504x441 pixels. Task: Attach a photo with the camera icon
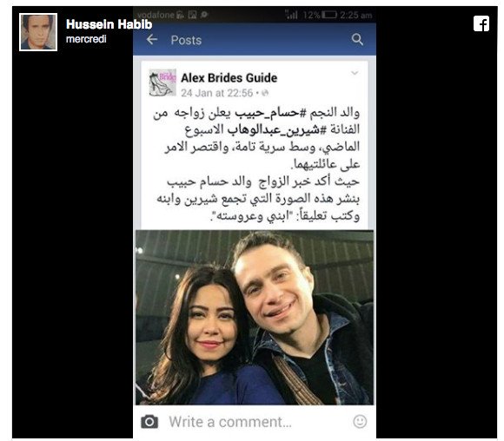(x=149, y=422)
